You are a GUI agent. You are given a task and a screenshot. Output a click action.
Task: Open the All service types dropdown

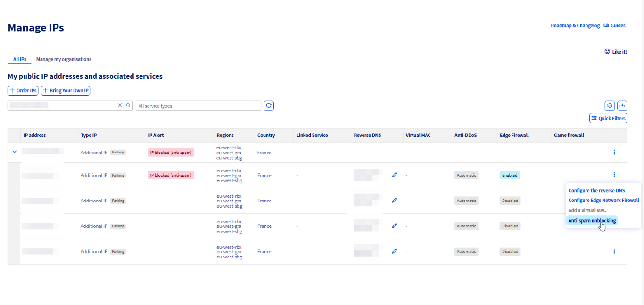pyautogui.click(x=198, y=106)
